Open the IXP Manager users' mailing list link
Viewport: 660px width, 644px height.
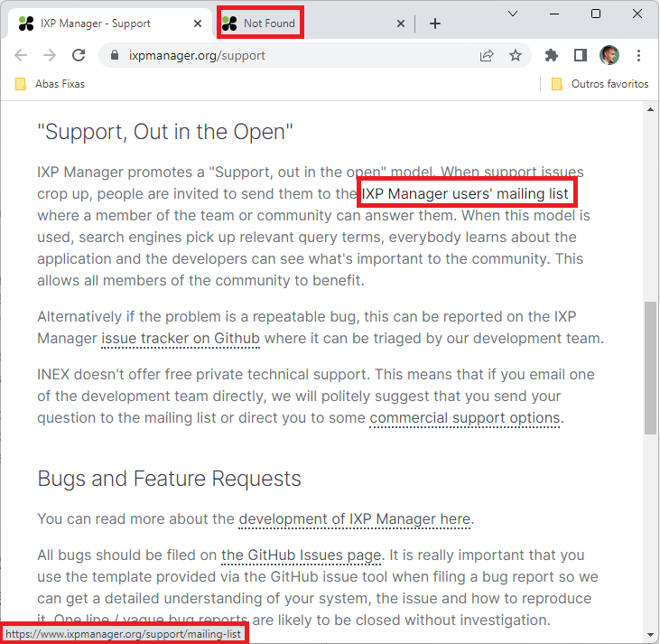click(x=465, y=194)
